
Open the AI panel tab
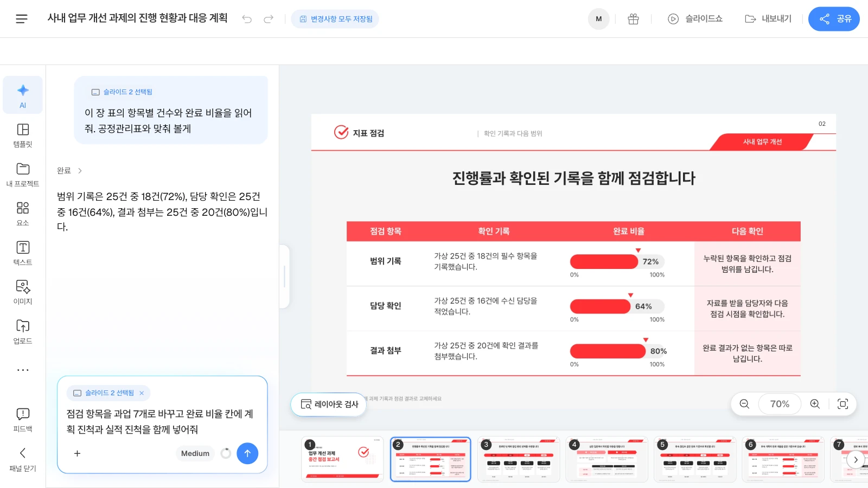(x=23, y=95)
